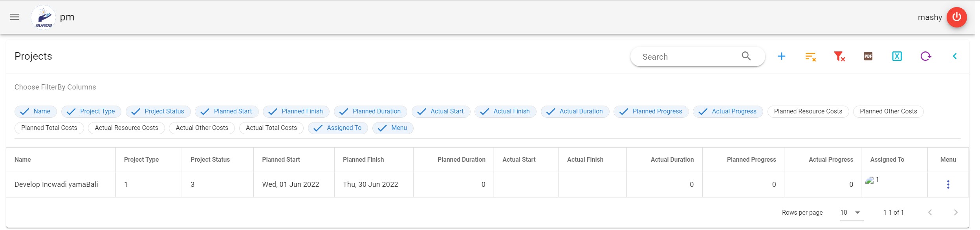Export projects to Excel
Screen dimensions: 980x230
(x=897, y=57)
